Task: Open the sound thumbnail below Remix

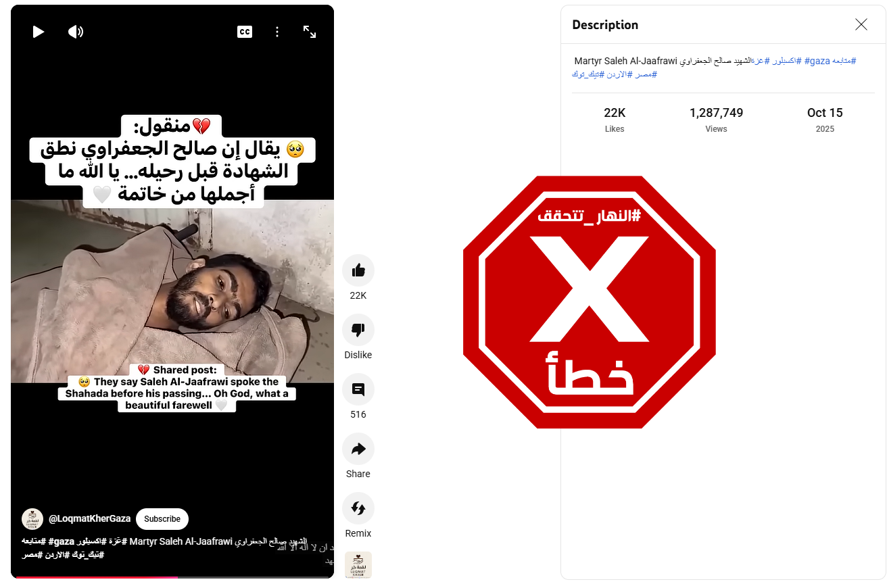Action: click(x=358, y=565)
